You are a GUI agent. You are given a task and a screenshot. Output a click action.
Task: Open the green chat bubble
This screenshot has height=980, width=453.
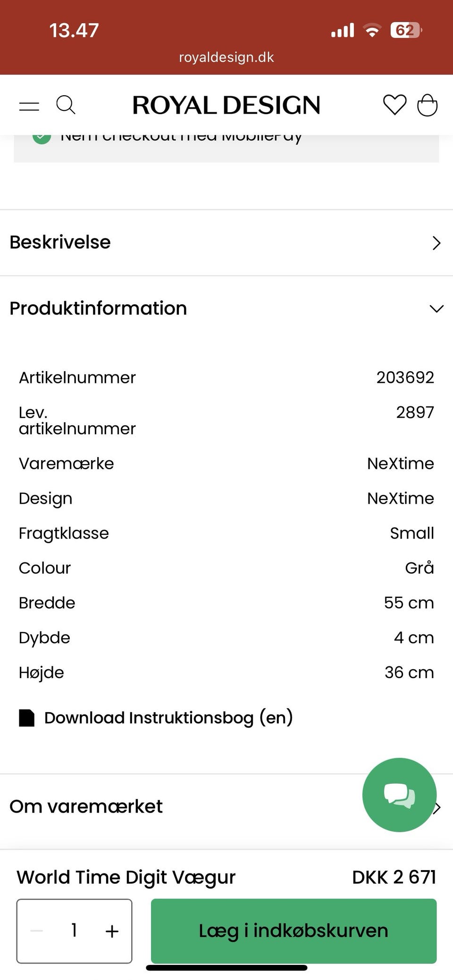399,795
